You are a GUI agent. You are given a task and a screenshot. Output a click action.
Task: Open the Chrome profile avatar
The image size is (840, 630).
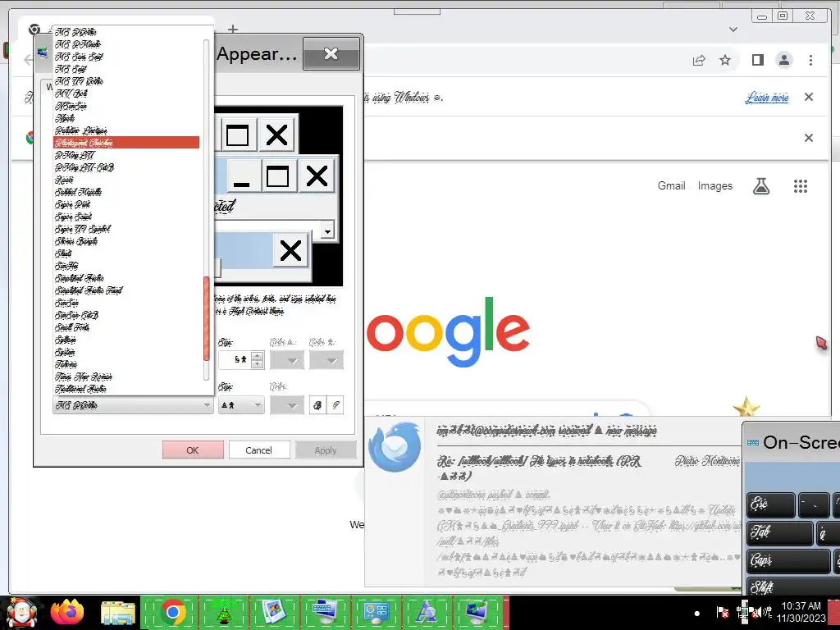[x=783, y=60]
